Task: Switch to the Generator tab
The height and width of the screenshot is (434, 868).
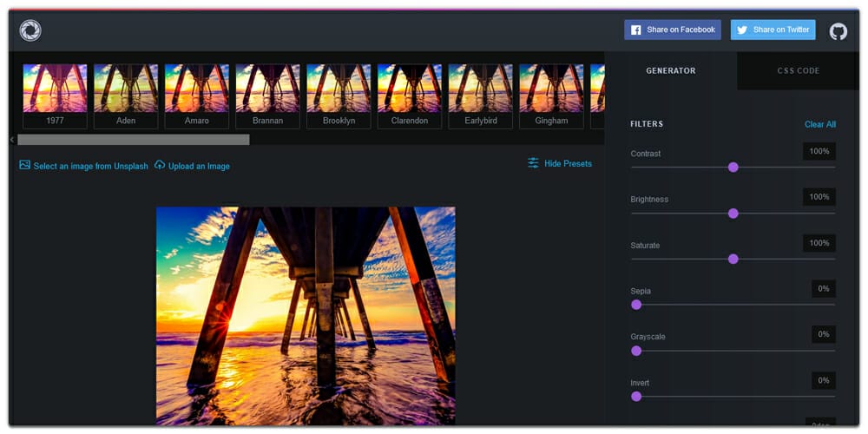Action: click(671, 71)
